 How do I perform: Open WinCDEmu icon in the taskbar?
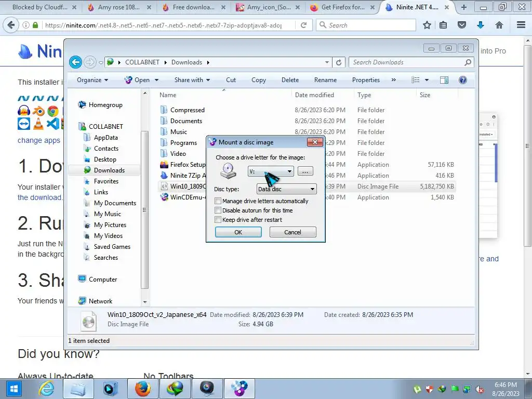point(239,389)
